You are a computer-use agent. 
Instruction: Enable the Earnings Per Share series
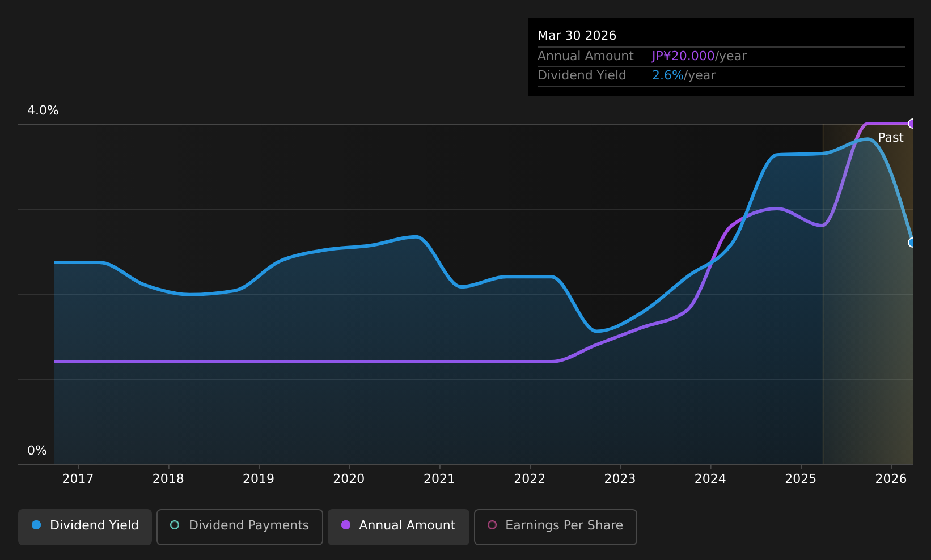click(x=556, y=527)
